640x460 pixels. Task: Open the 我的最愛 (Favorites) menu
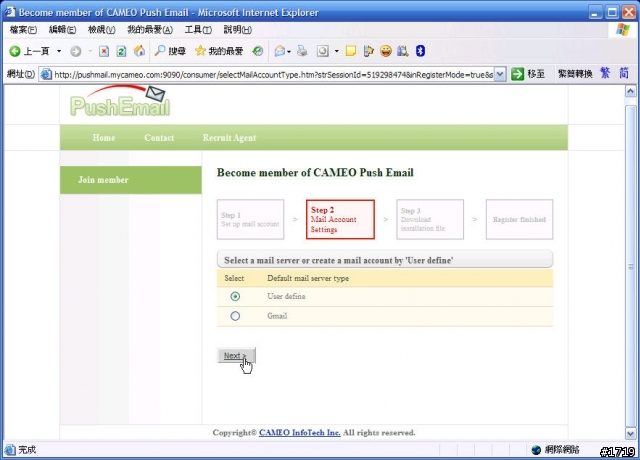(x=150, y=29)
